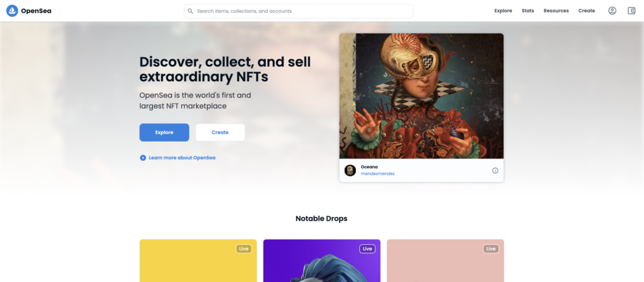
Task: Open the Resources menu in header
Action: coord(556,11)
